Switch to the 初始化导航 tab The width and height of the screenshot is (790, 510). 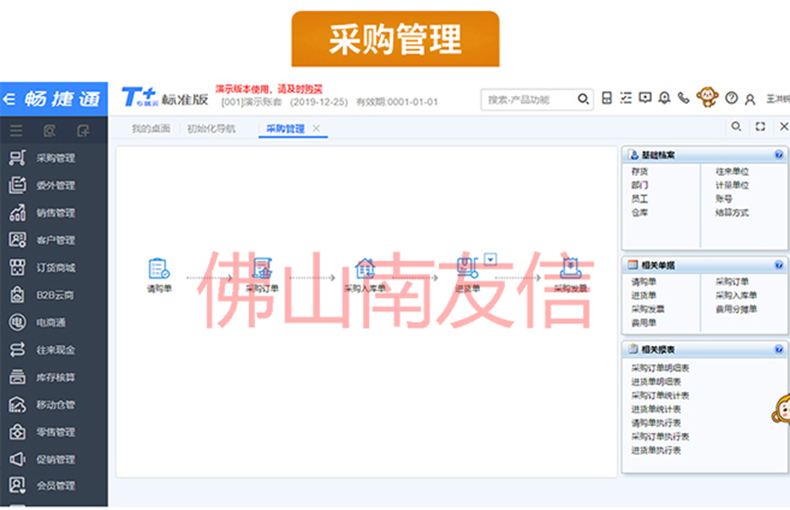tap(211, 128)
